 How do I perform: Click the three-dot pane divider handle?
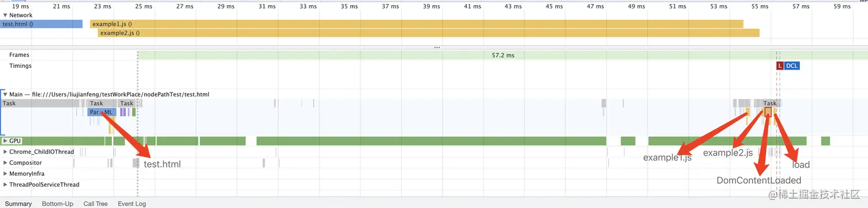point(437,48)
